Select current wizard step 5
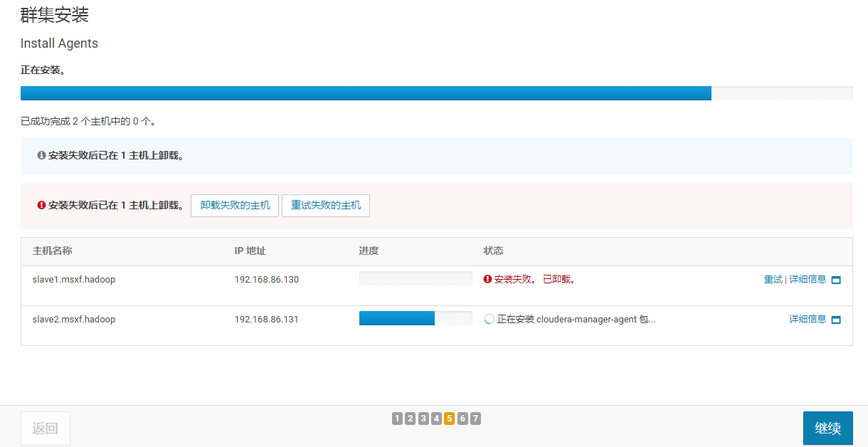Screen dimensions: 868x447 click(x=449, y=419)
